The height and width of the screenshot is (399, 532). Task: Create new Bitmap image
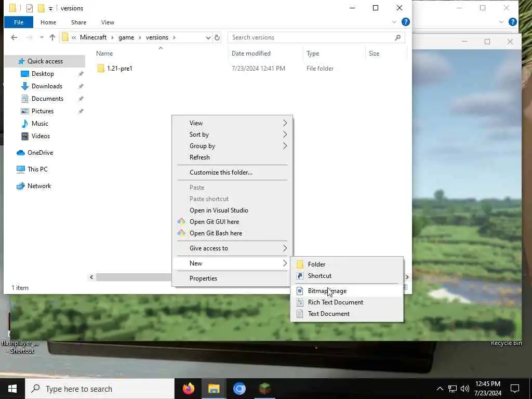click(347, 291)
